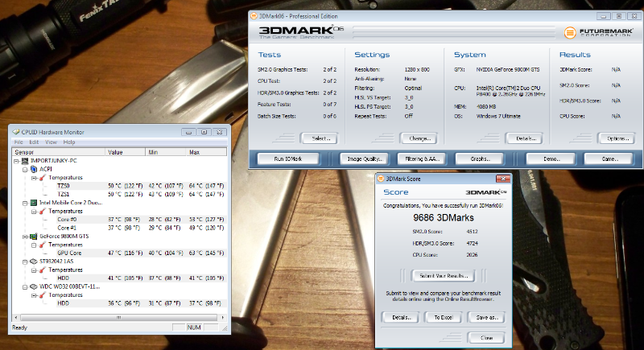Image resolution: width=644 pixels, height=350 pixels.
Task: Click the 9686 3DMarks score text
Action: 444,217
